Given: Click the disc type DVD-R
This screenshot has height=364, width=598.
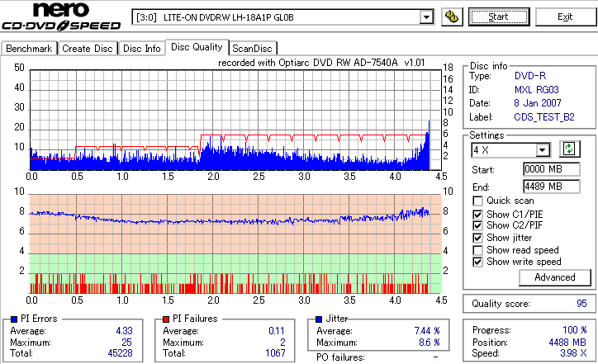Looking at the screenshot, I should pos(530,76).
